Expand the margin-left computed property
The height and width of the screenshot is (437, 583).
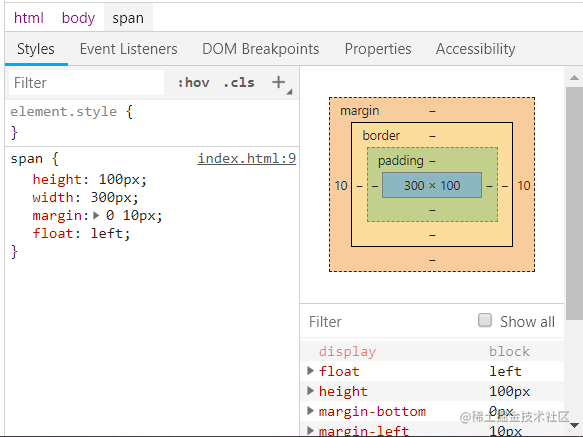[x=310, y=431]
